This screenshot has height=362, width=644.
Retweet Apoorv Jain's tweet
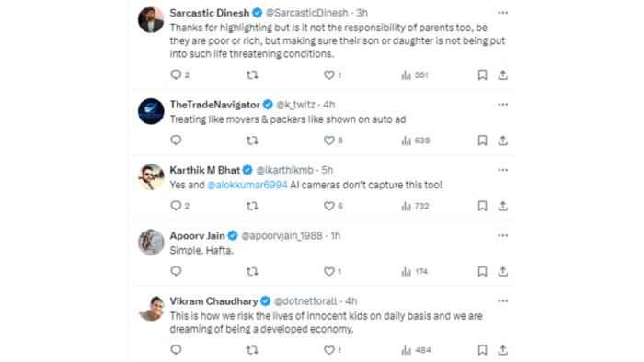(x=252, y=271)
